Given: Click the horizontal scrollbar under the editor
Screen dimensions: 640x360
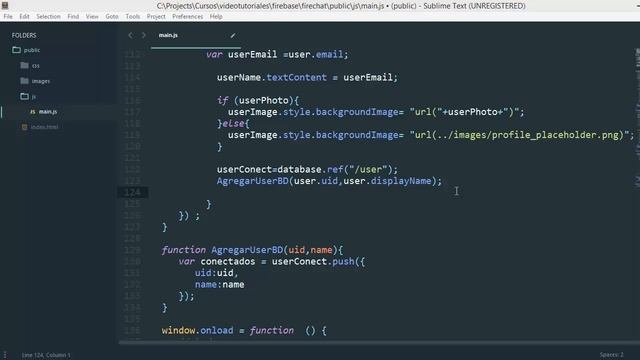Looking at the screenshot, I should (x=379, y=342).
